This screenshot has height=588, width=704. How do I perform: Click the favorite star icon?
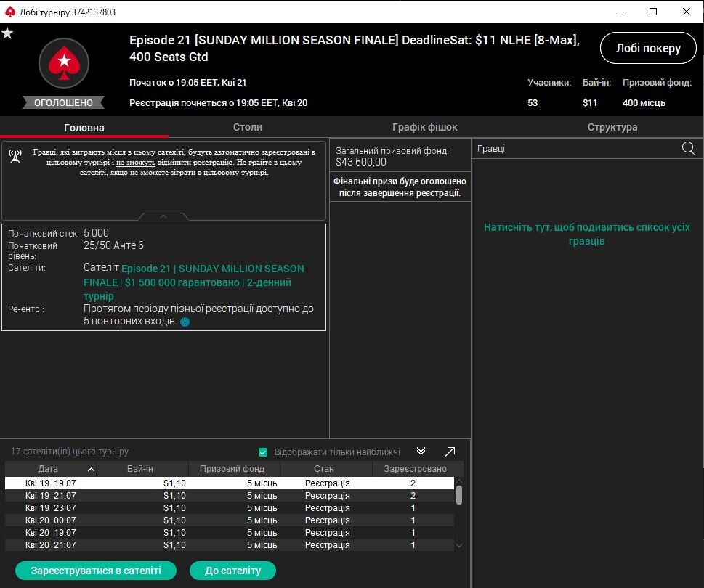click(x=7, y=33)
